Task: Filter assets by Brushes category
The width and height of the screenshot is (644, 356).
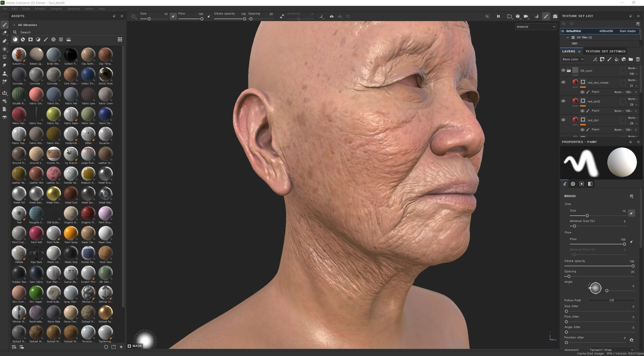Action: [46, 40]
